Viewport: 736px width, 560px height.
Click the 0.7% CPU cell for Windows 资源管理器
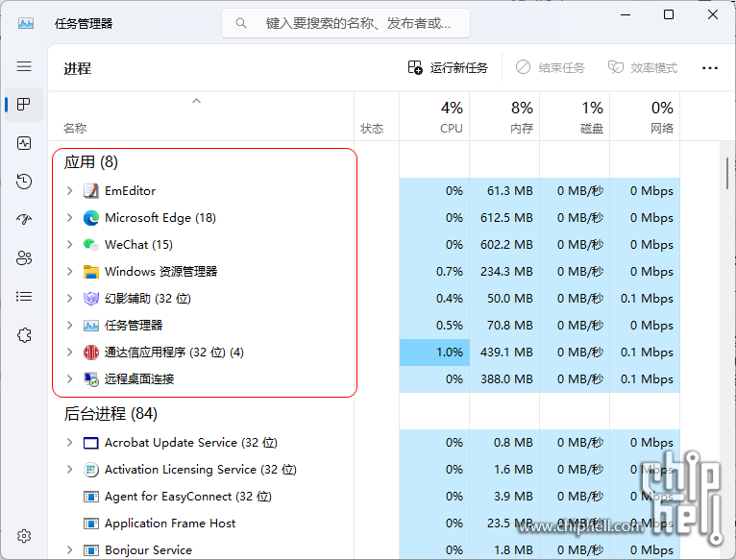434,272
